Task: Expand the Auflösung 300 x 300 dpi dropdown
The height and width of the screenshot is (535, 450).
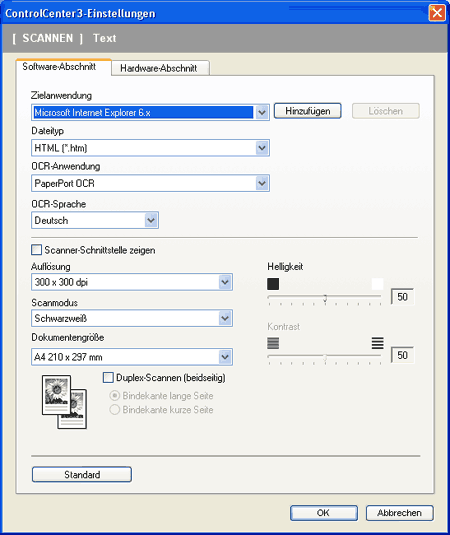Action: (225, 282)
